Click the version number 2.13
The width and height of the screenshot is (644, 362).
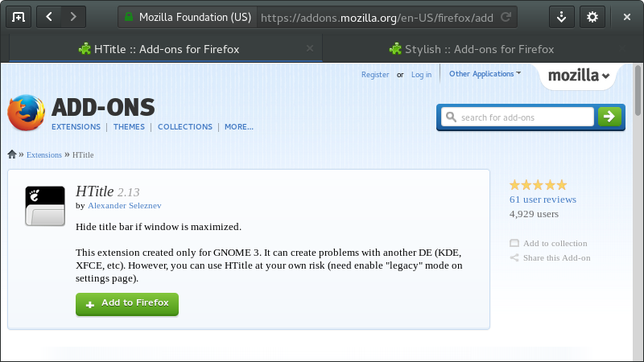[129, 192]
